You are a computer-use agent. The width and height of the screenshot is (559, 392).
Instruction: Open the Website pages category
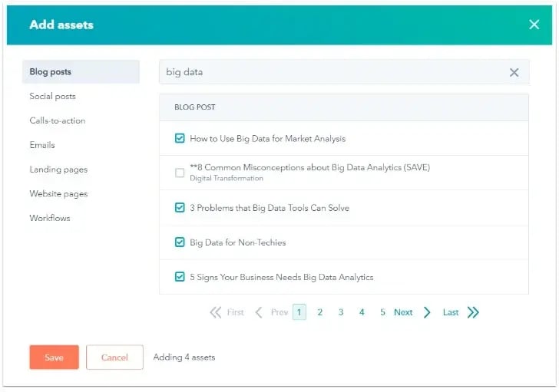tap(58, 193)
